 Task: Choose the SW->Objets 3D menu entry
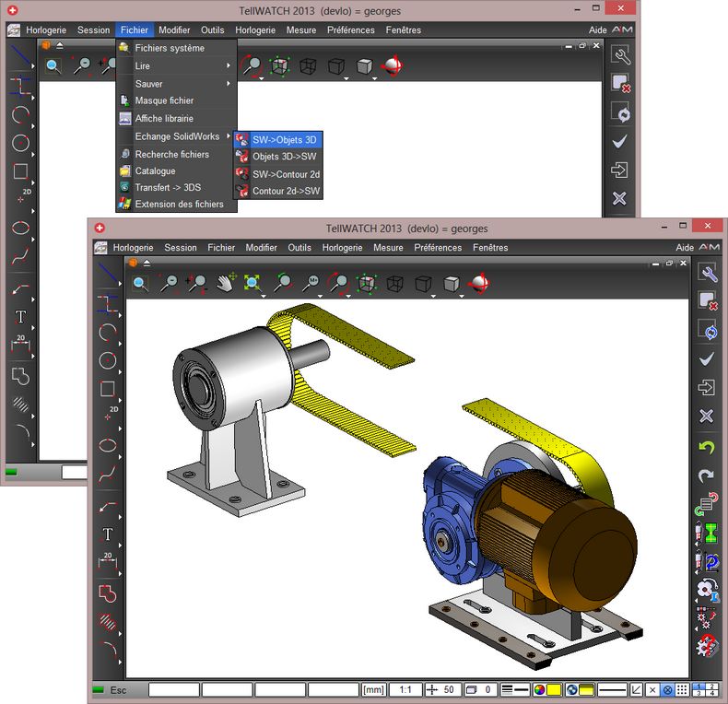click(x=283, y=139)
